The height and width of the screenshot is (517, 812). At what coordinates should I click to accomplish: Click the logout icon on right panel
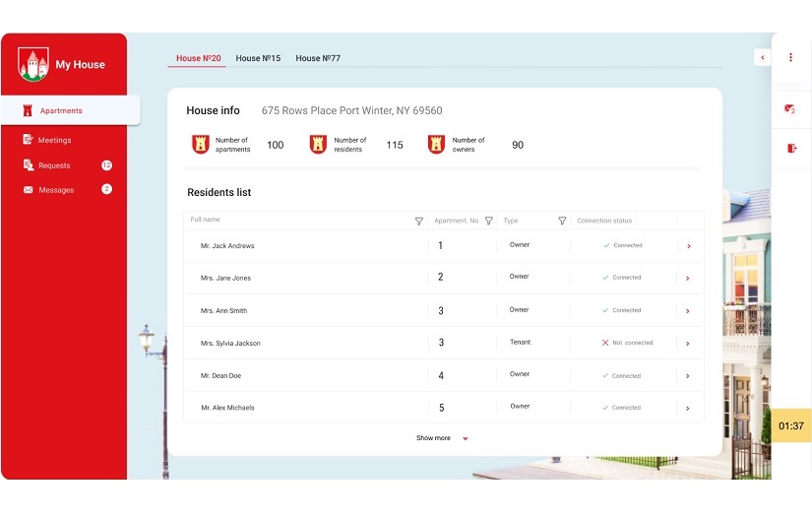click(x=791, y=148)
